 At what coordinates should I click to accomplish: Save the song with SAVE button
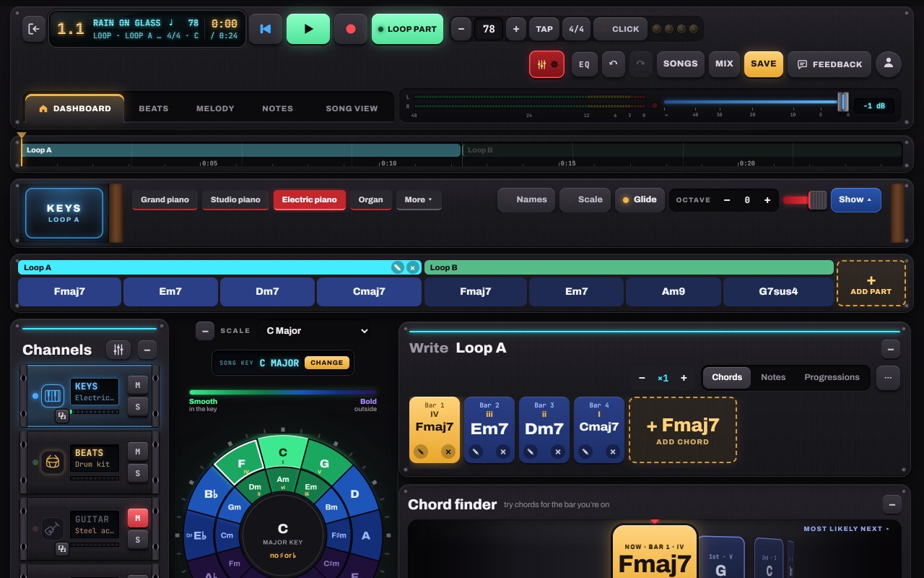pos(763,64)
